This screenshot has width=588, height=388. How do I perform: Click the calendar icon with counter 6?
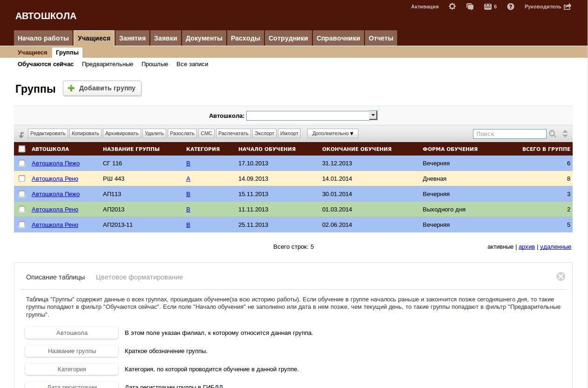click(488, 7)
